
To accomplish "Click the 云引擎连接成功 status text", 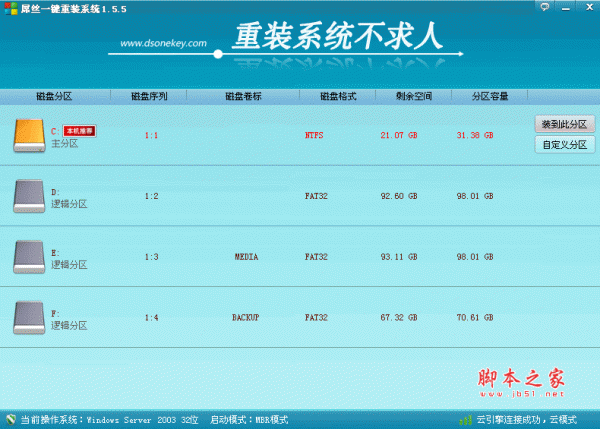I will [x=527, y=420].
